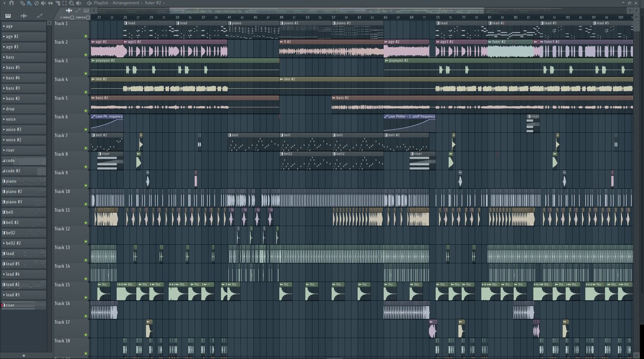Select selected 'riser' item at picker bottom
Screen dimensions: 644x359
pos(23,305)
